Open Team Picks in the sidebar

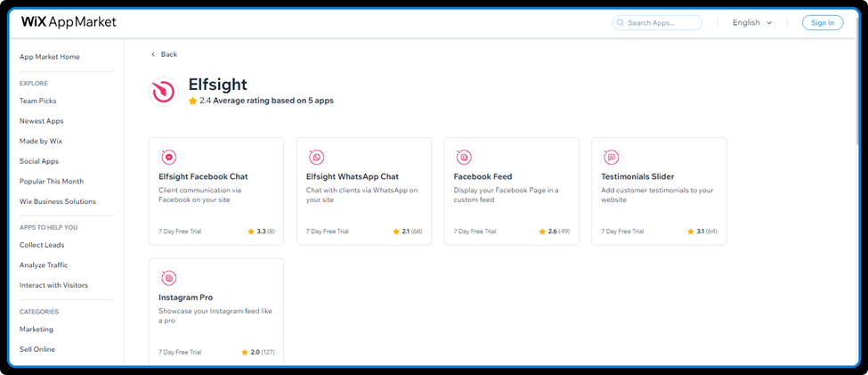[38, 101]
